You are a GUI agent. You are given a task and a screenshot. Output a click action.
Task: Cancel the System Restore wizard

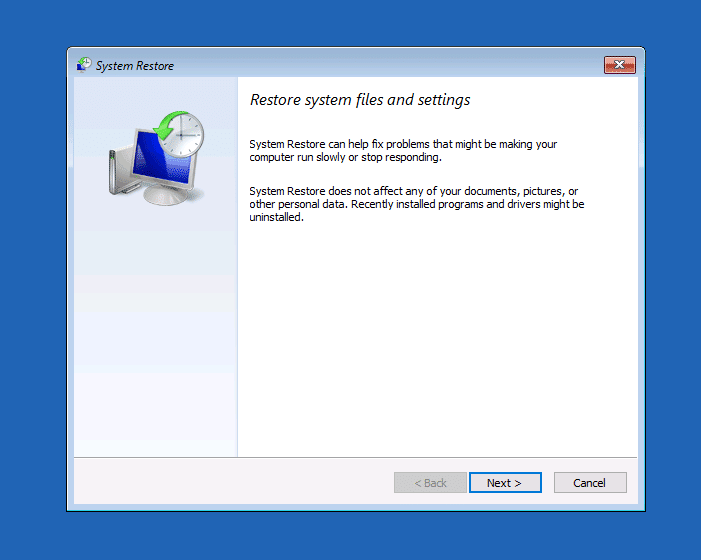[x=590, y=483]
